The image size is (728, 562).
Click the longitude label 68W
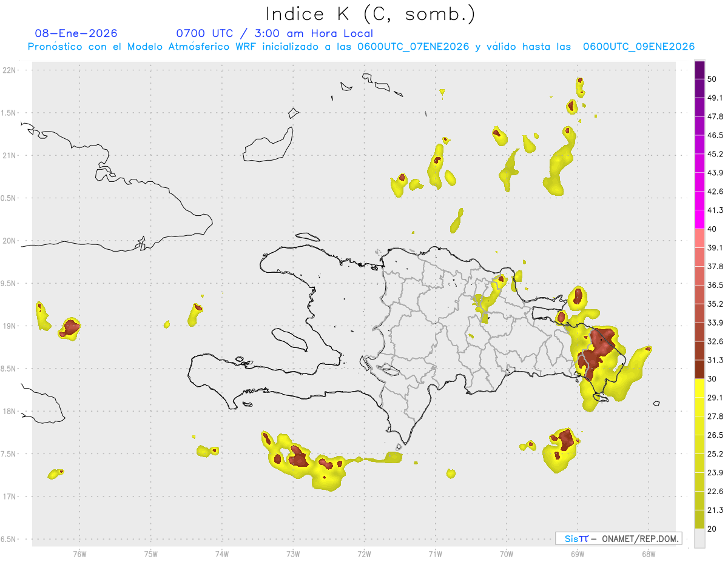pyautogui.click(x=649, y=554)
